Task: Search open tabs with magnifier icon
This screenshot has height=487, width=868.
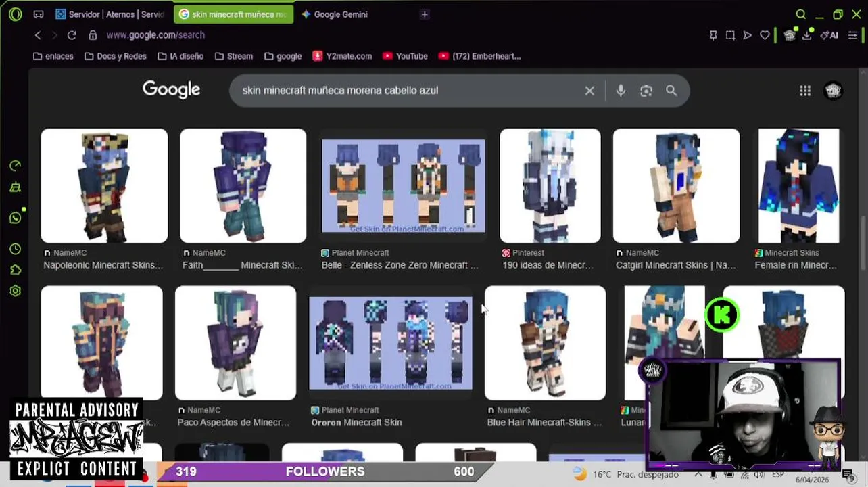Action: pos(800,14)
